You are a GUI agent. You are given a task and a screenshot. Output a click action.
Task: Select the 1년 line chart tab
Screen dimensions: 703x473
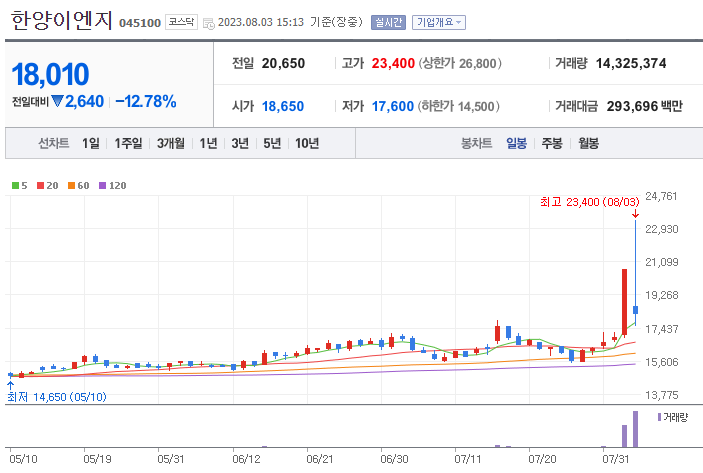click(208, 143)
